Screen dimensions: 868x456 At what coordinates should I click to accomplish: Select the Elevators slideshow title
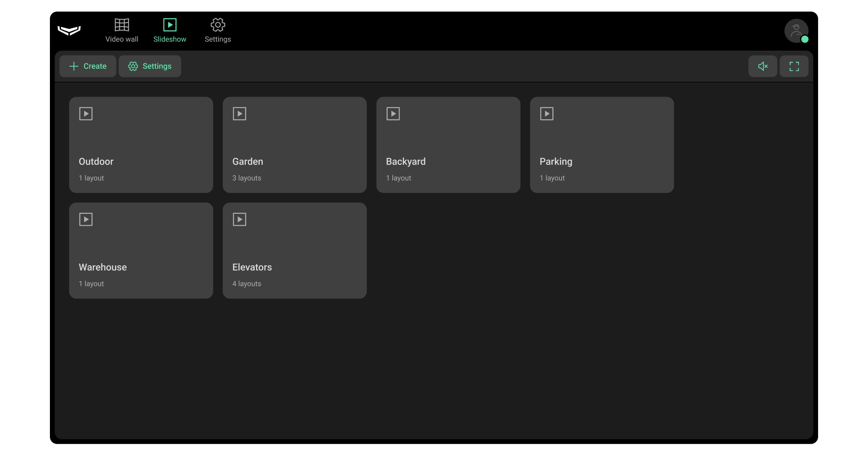click(252, 267)
